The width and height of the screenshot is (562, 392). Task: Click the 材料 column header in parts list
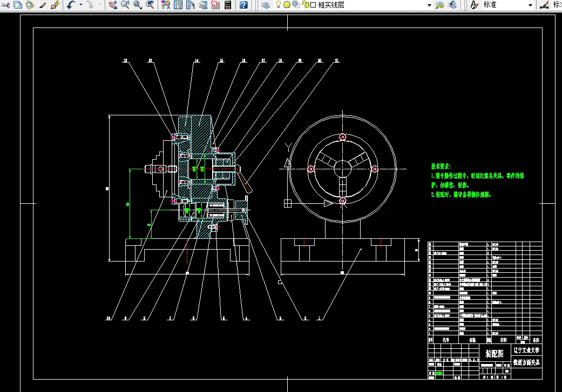[504, 340]
